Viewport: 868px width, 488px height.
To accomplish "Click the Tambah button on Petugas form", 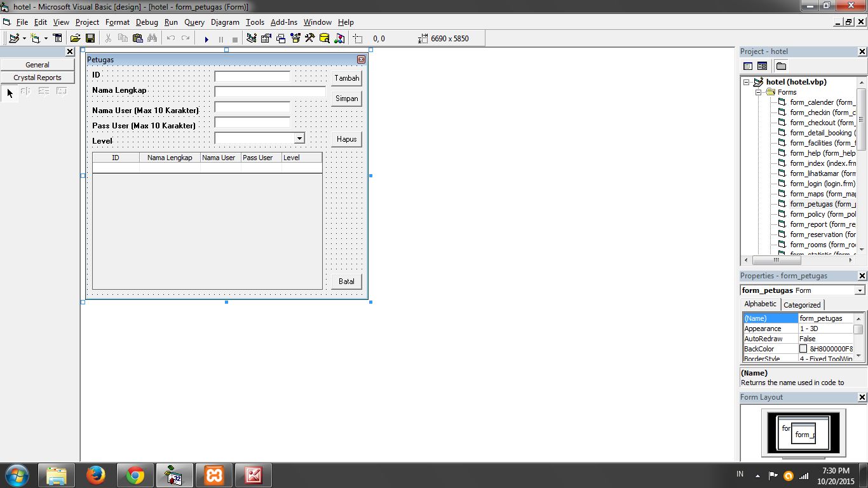I will [x=346, y=78].
